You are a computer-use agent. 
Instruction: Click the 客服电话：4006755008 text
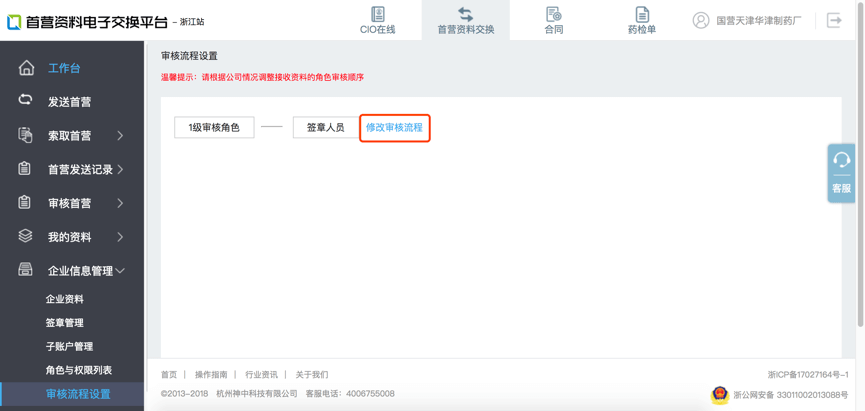point(350,393)
